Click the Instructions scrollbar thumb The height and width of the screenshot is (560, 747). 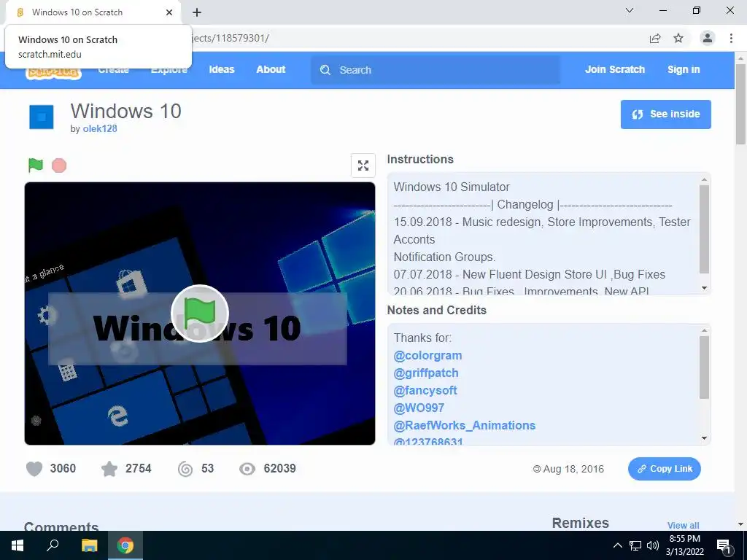pos(704,230)
